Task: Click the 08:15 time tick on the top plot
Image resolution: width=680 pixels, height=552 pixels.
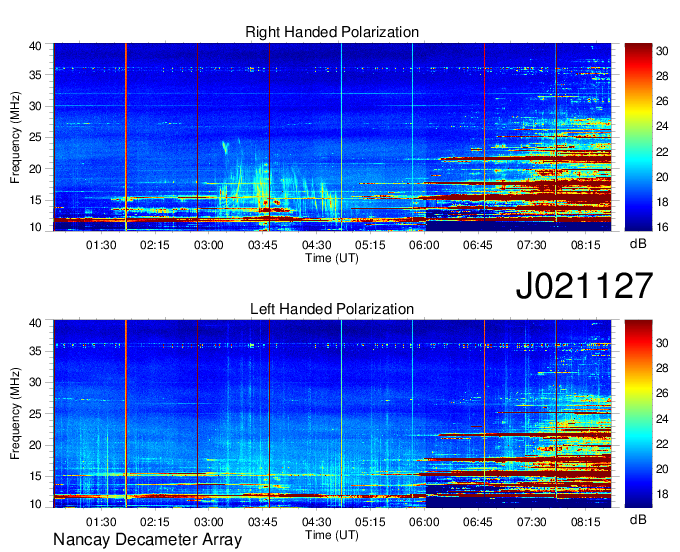Action: (x=585, y=245)
